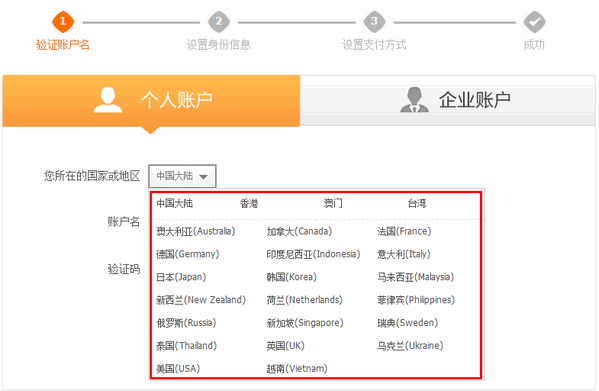Choose 新加坡(Singapore) option

coord(305,323)
